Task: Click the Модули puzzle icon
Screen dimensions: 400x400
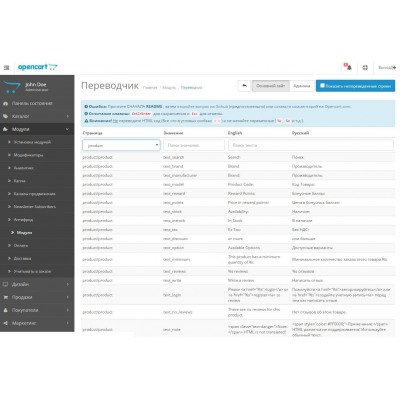Action: point(5,129)
